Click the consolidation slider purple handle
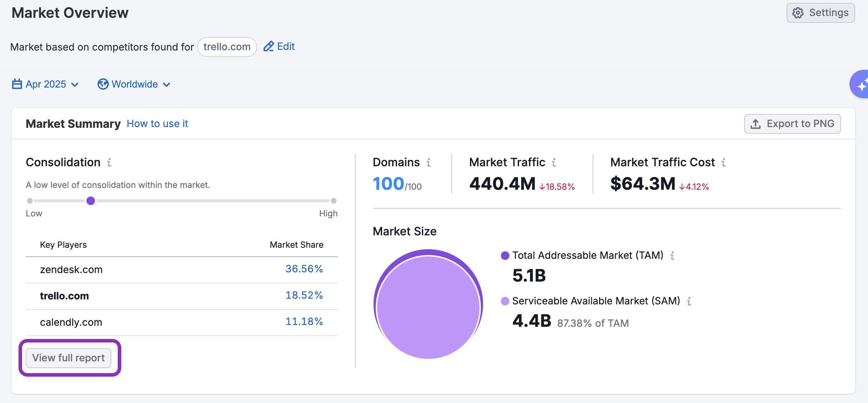Screen dimensions: 868x403 tap(91, 201)
